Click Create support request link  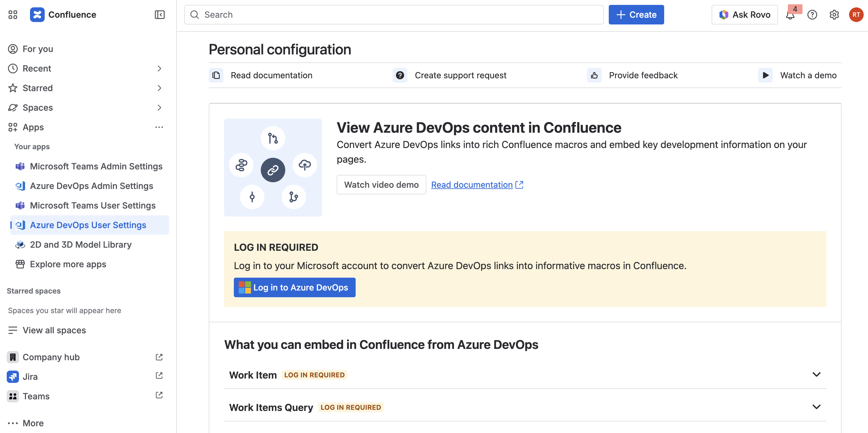460,75
